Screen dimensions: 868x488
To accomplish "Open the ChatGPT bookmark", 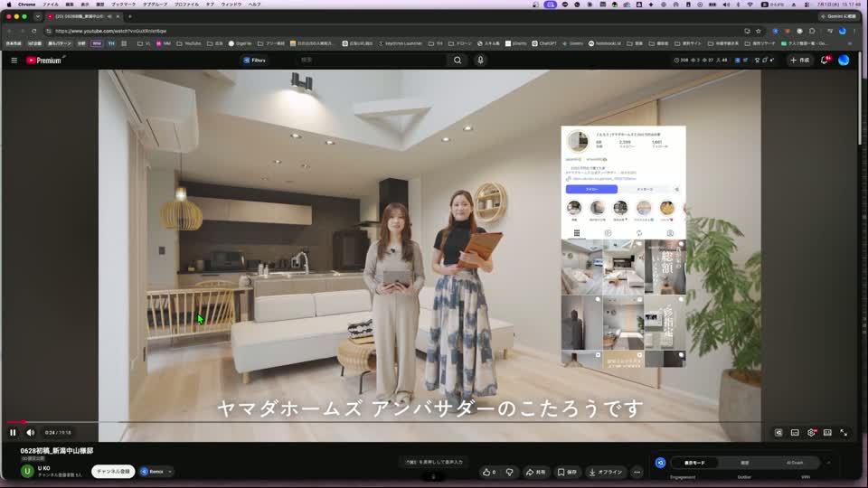I will [x=544, y=43].
